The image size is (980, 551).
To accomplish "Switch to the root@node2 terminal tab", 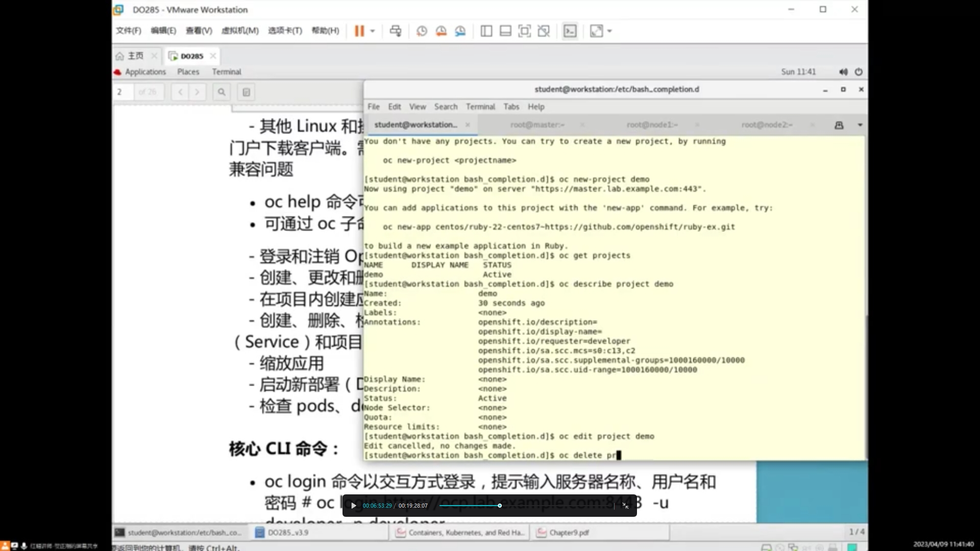I will (x=767, y=125).
